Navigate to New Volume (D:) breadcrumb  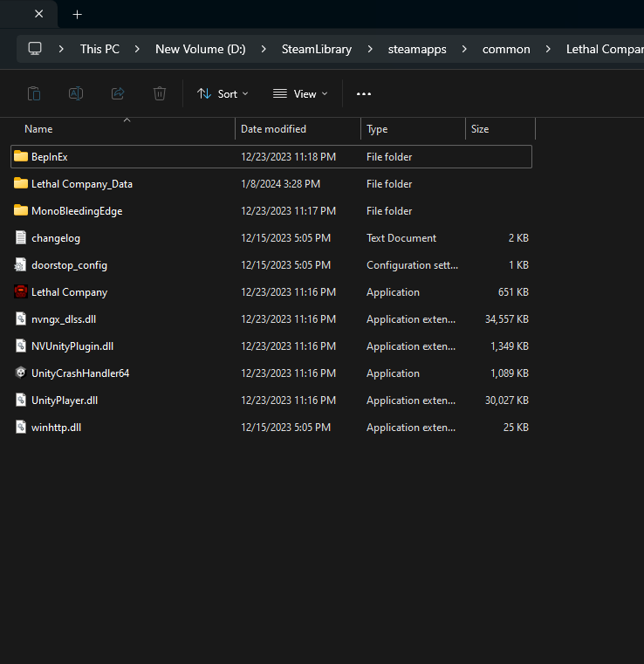(x=201, y=49)
